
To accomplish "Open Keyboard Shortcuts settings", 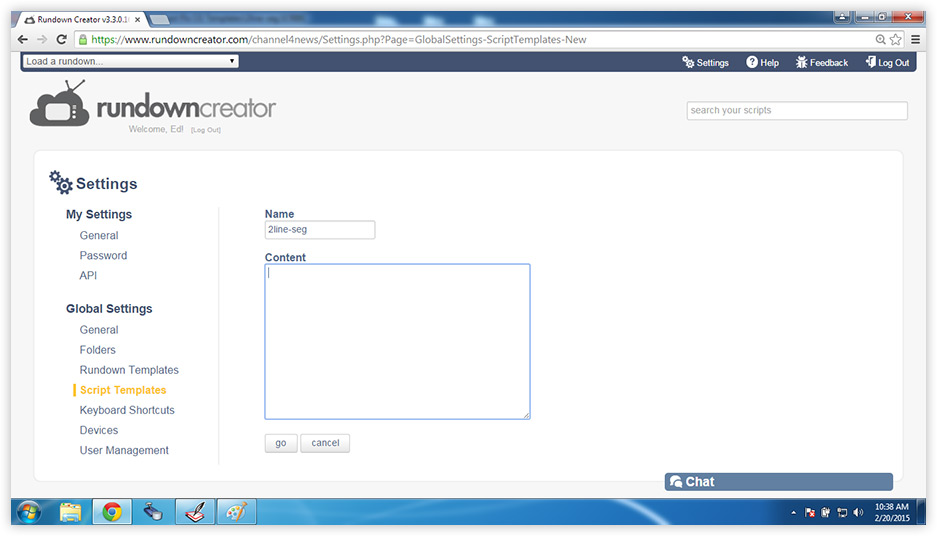I will pyautogui.click(x=127, y=410).
